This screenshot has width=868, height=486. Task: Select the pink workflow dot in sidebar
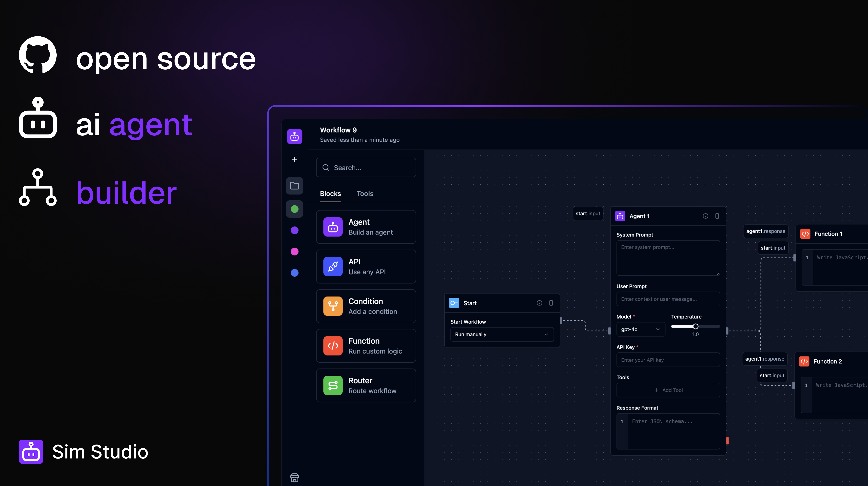point(294,251)
